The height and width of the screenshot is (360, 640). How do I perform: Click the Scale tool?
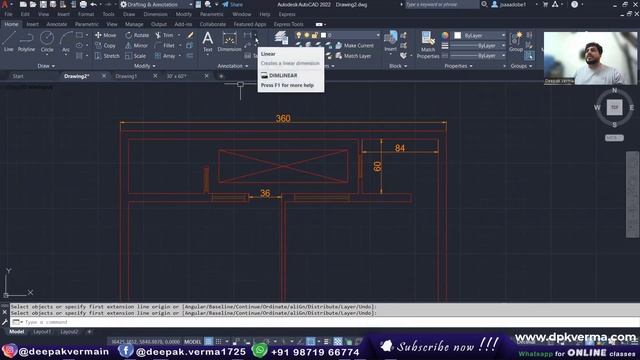[x=136, y=56]
